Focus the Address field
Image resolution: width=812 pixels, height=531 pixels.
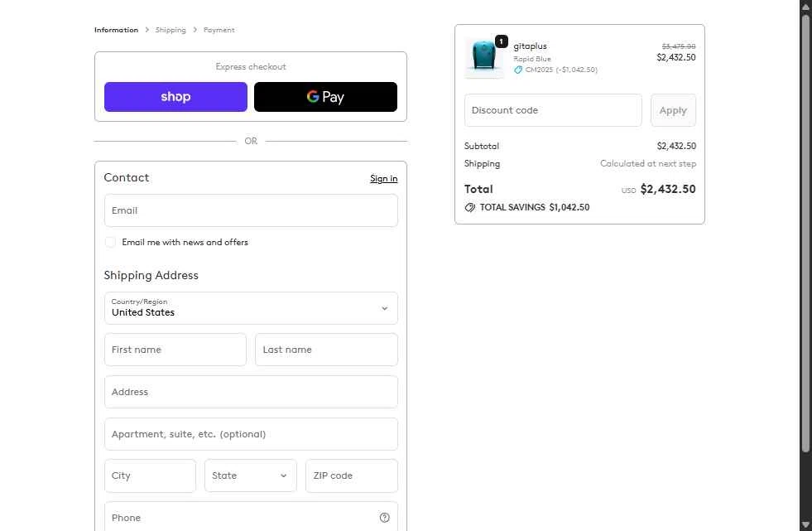pyautogui.click(x=251, y=392)
